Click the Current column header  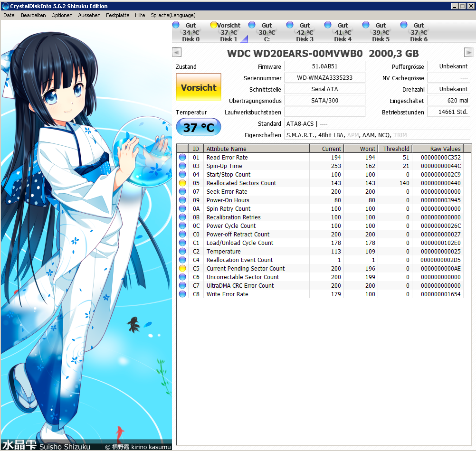click(327, 149)
